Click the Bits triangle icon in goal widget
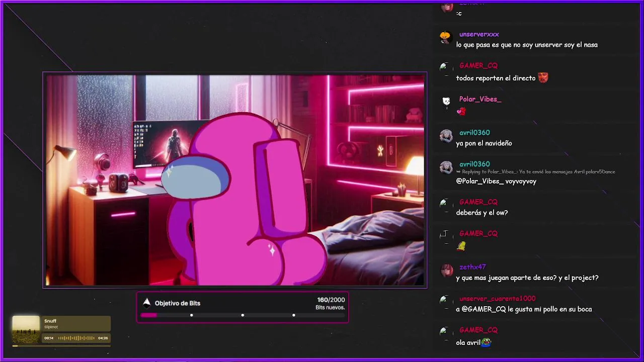Screen dimensions: 644x362 click(146, 303)
